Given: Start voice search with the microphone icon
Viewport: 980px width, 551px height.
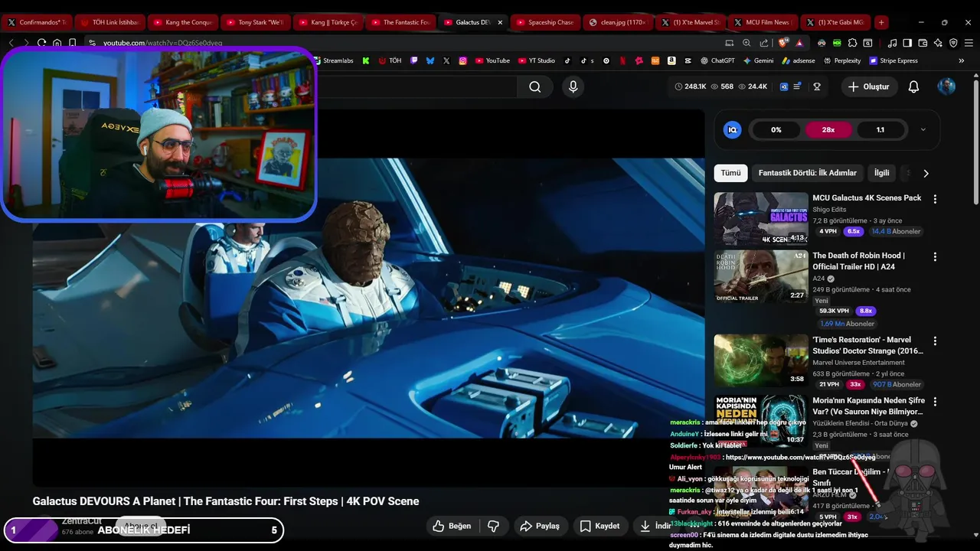Looking at the screenshot, I should (573, 87).
